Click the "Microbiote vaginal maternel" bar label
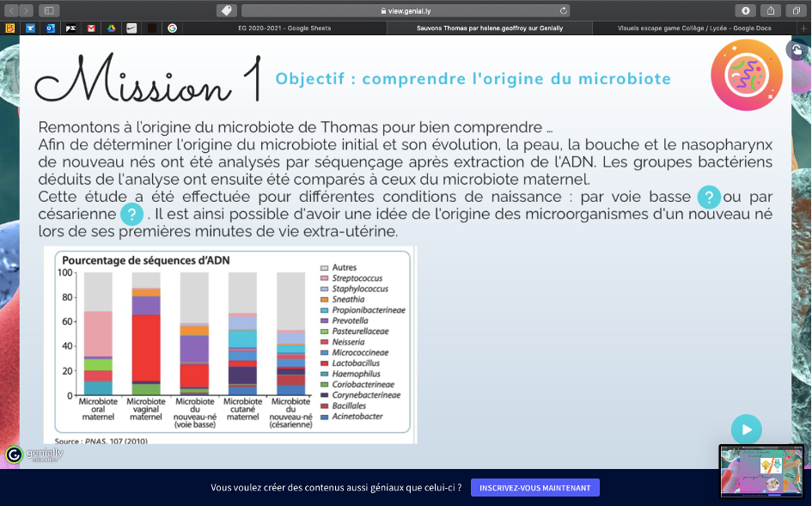The image size is (812, 506). click(146, 409)
